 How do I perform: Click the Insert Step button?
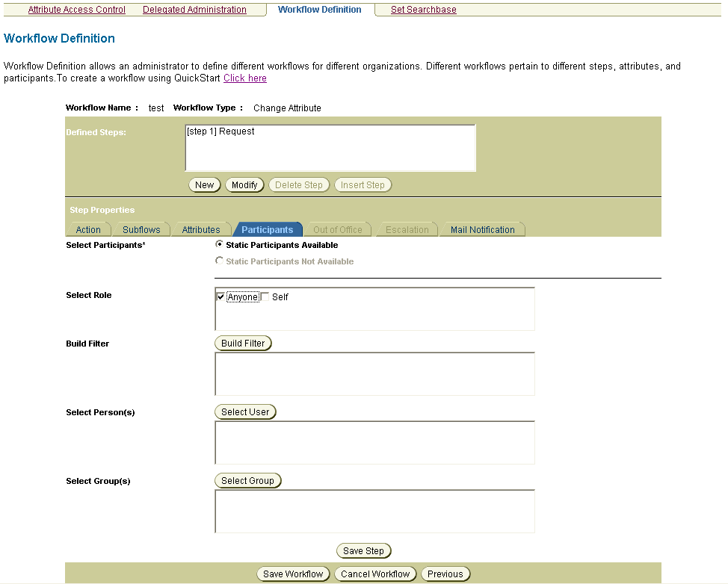click(363, 185)
